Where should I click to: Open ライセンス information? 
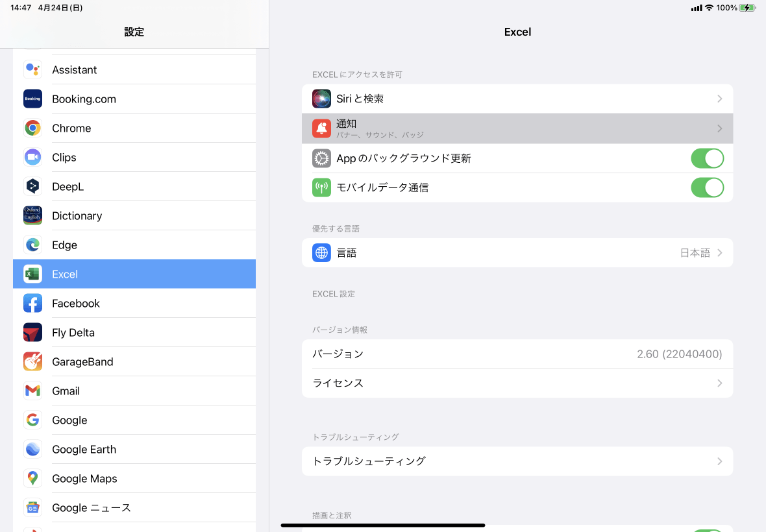click(517, 383)
